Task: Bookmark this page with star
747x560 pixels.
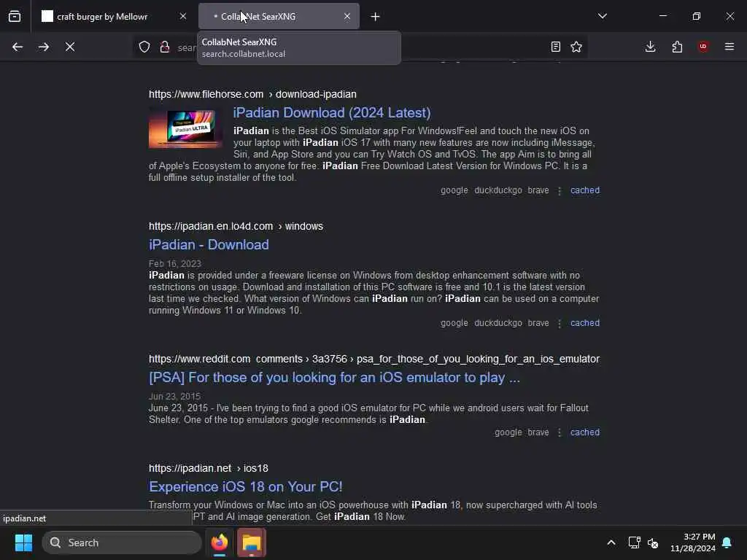Action: 576,47
